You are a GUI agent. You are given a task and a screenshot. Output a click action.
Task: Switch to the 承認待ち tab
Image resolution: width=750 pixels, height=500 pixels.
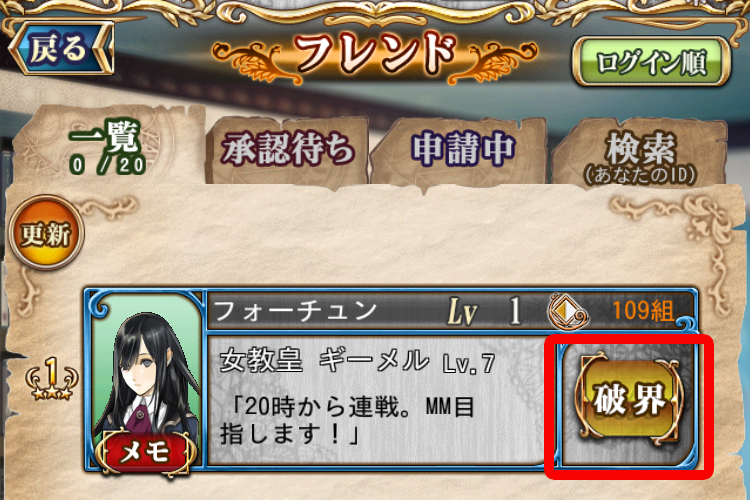click(288, 149)
